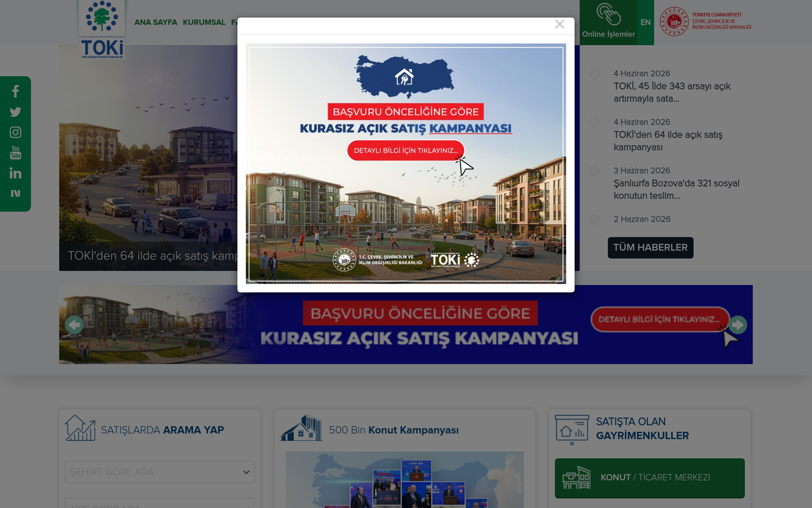Open the Twitter icon in social sidebar
The image size is (812, 508).
tap(15, 112)
